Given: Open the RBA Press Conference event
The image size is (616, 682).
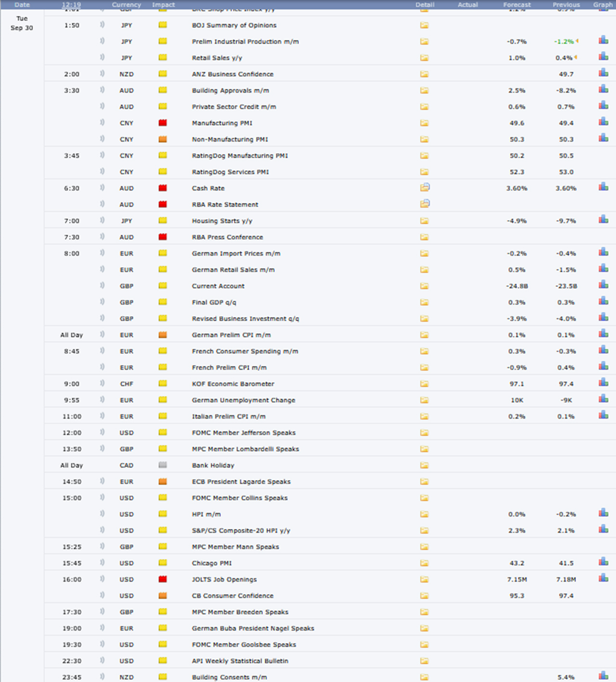Looking at the screenshot, I should [227, 237].
